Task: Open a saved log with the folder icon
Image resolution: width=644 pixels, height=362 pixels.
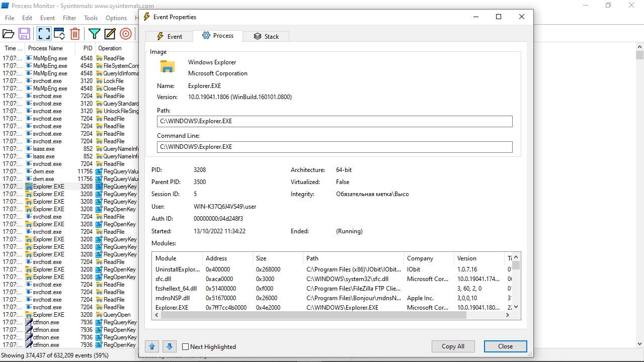Action: pyautogui.click(x=8, y=34)
